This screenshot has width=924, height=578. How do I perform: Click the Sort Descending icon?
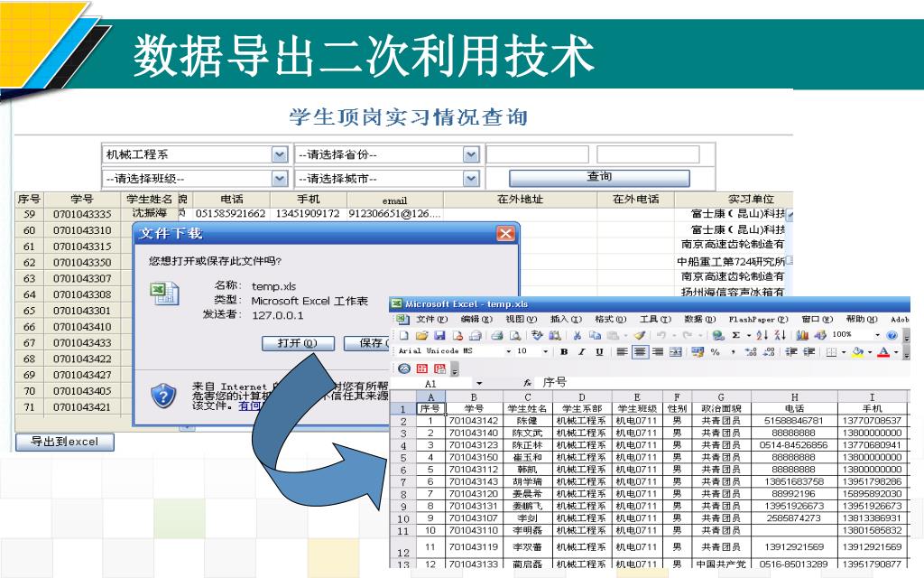(781, 335)
